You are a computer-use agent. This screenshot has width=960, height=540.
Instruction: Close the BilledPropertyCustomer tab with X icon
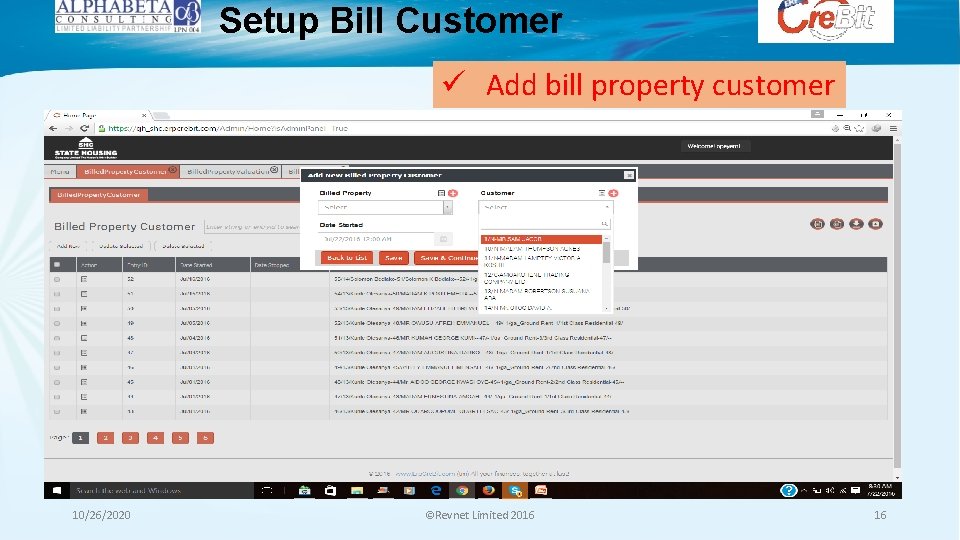(x=173, y=170)
